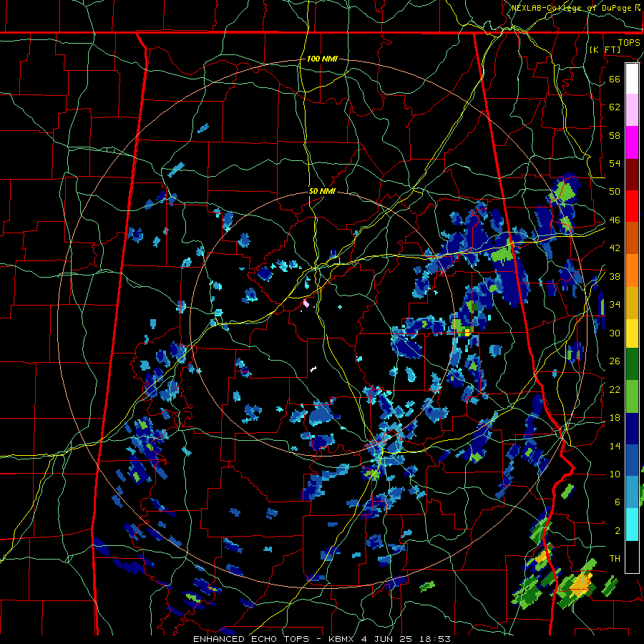Viewport: 644px width, 644px height.
Task: Click the '58' legend value
Action: [x=615, y=135]
